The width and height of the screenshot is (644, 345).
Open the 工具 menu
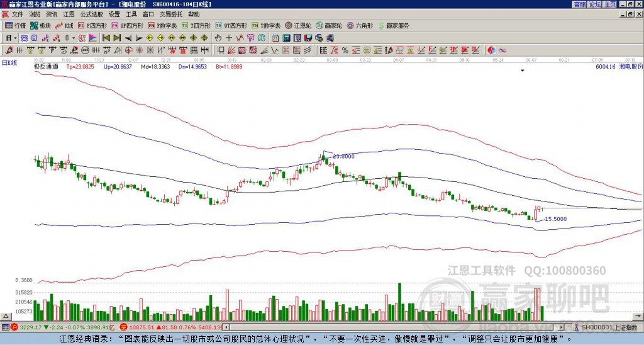click(131, 14)
